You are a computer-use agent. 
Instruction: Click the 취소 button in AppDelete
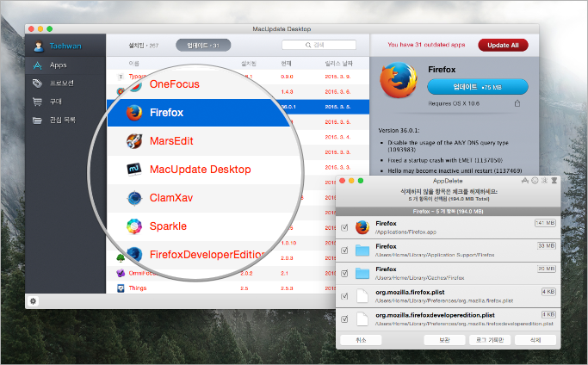click(x=361, y=340)
